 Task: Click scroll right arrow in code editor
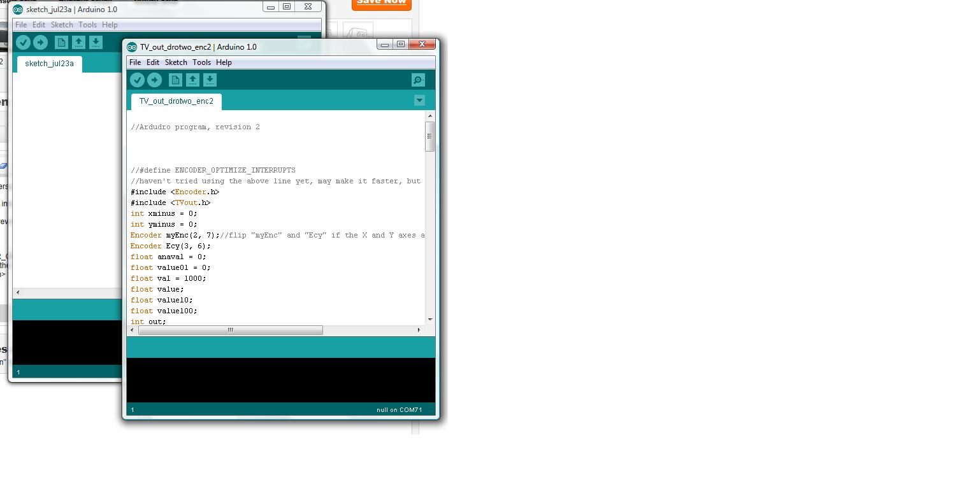[x=419, y=330]
